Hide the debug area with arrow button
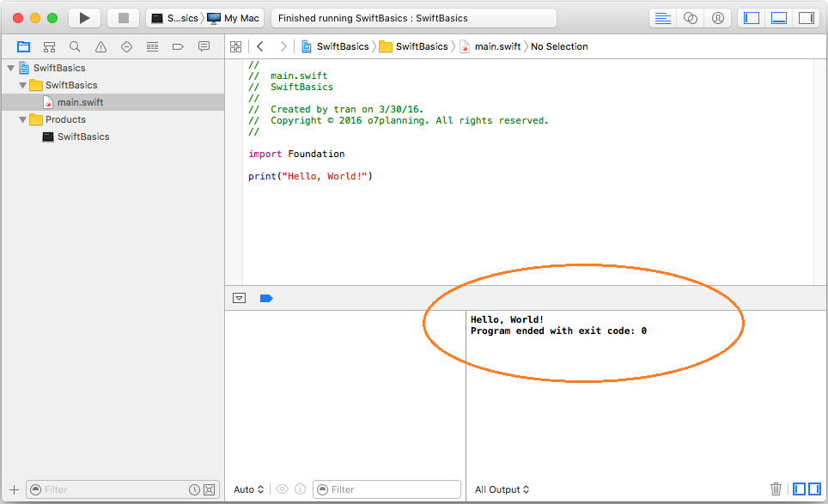Viewport: 828px width, 504px height. pos(240,298)
